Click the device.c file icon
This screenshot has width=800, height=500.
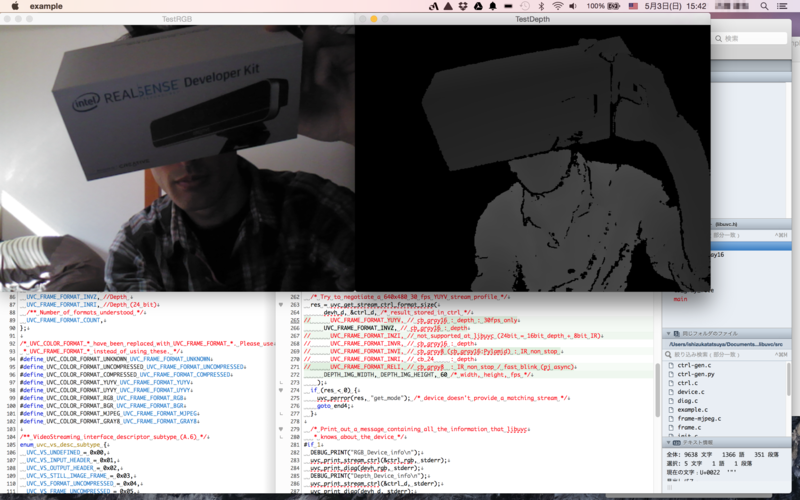click(x=671, y=392)
